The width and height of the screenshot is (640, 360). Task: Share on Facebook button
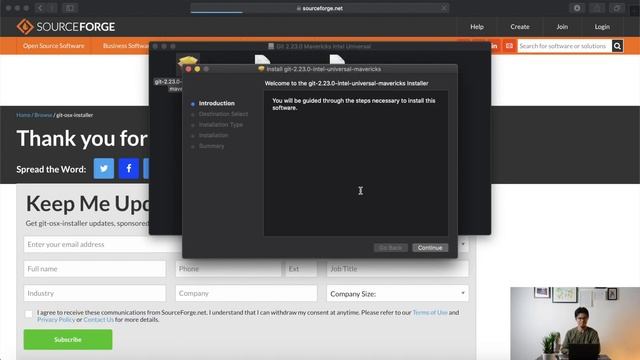click(x=129, y=168)
